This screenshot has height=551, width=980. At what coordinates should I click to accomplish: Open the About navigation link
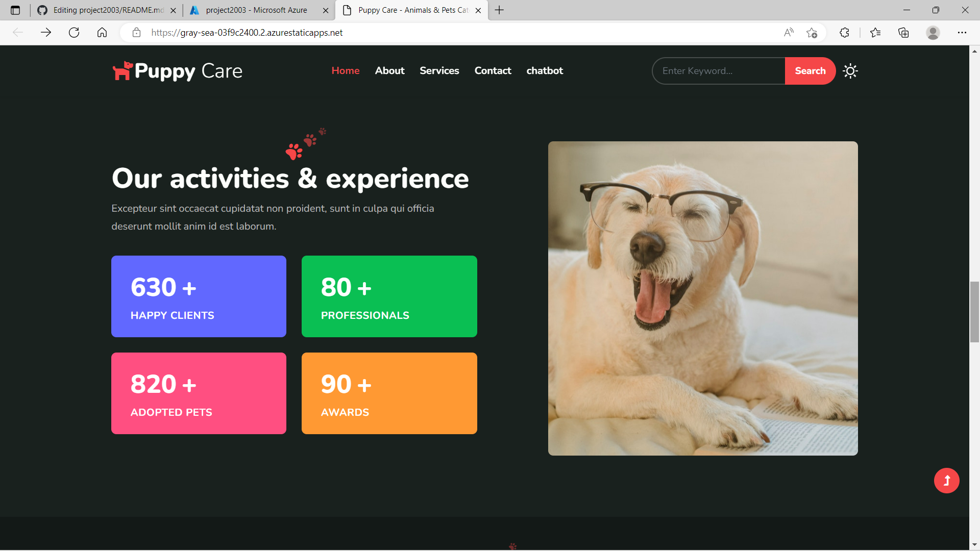pos(389,71)
